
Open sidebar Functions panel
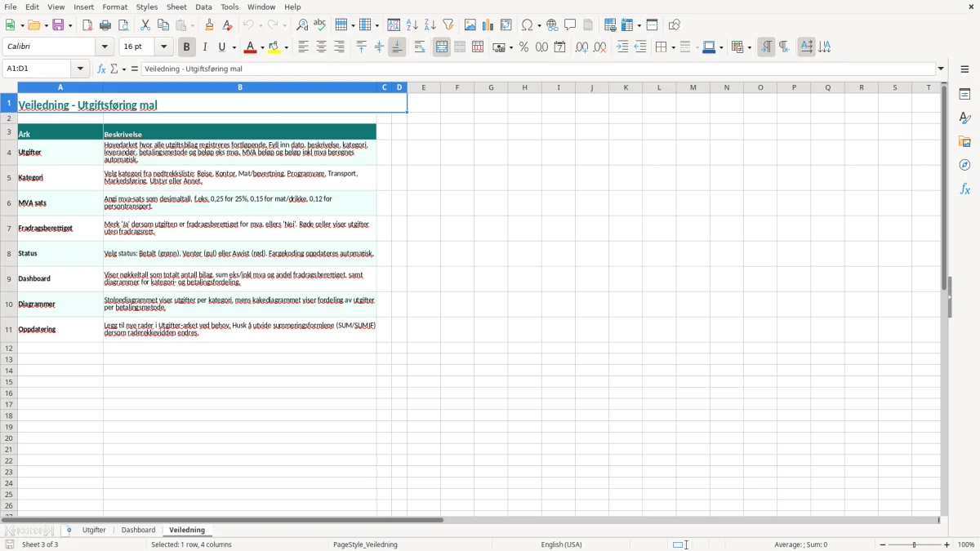coord(964,189)
